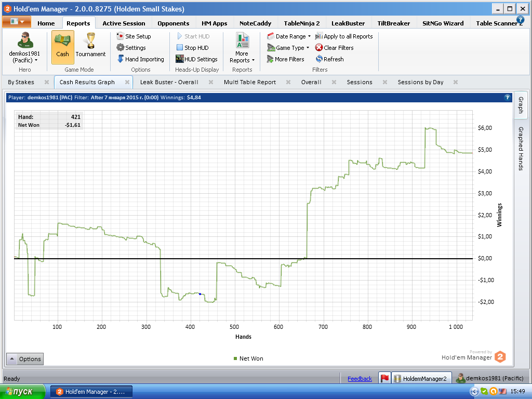Expand the More Reports dropdown arrow

click(x=253, y=60)
